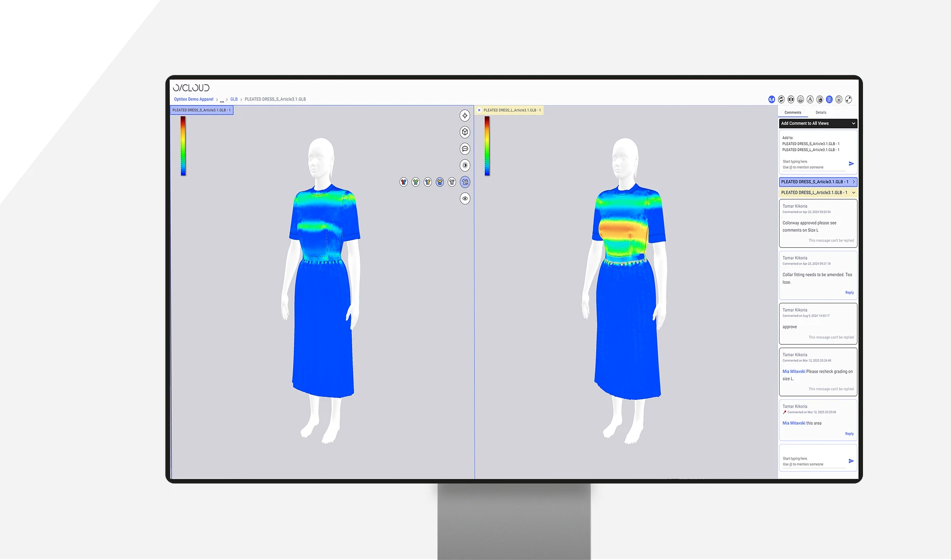This screenshot has width=951, height=560.
Task: Open the Optitex Demo Apparel link
Action: [x=193, y=99]
